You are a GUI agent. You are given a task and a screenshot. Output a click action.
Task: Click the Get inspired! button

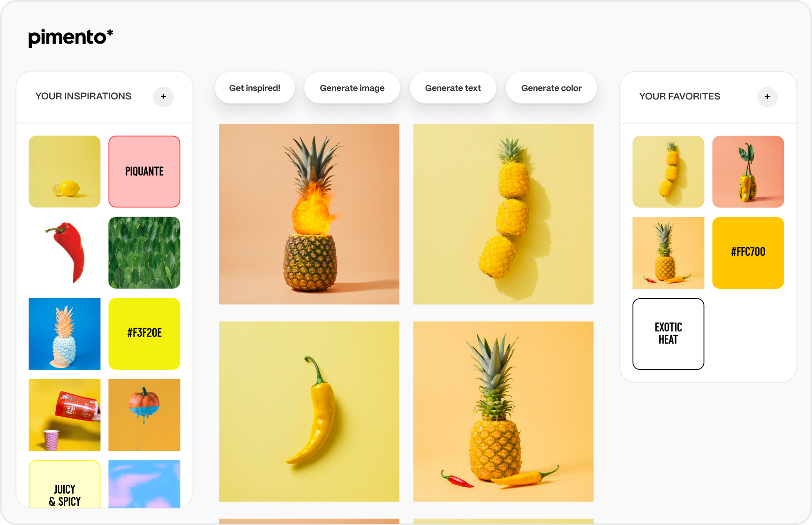pyautogui.click(x=255, y=88)
